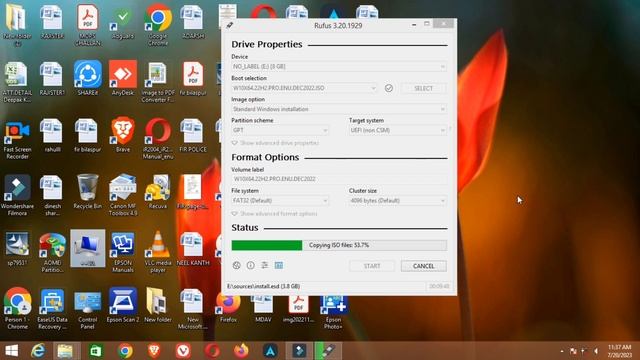
Task: Select Google Chrome desktop shortcut
Action: [158, 24]
